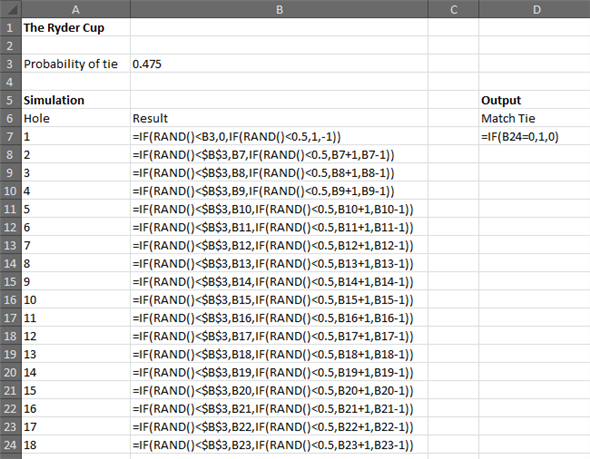Screen dimensions: 590x459
Task: Select the =IF(B24=0,1,0) output cell
Action: 535,137
